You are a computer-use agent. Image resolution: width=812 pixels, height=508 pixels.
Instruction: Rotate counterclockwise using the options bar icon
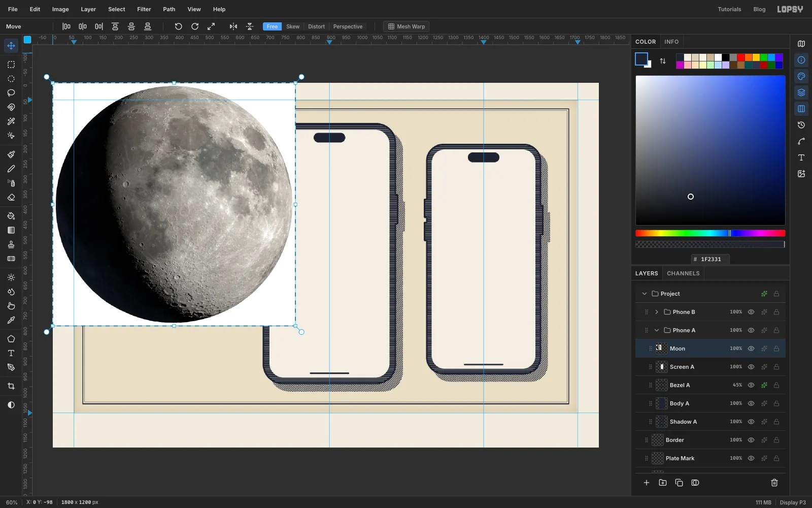pyautogui.click(x=178, y=26)
